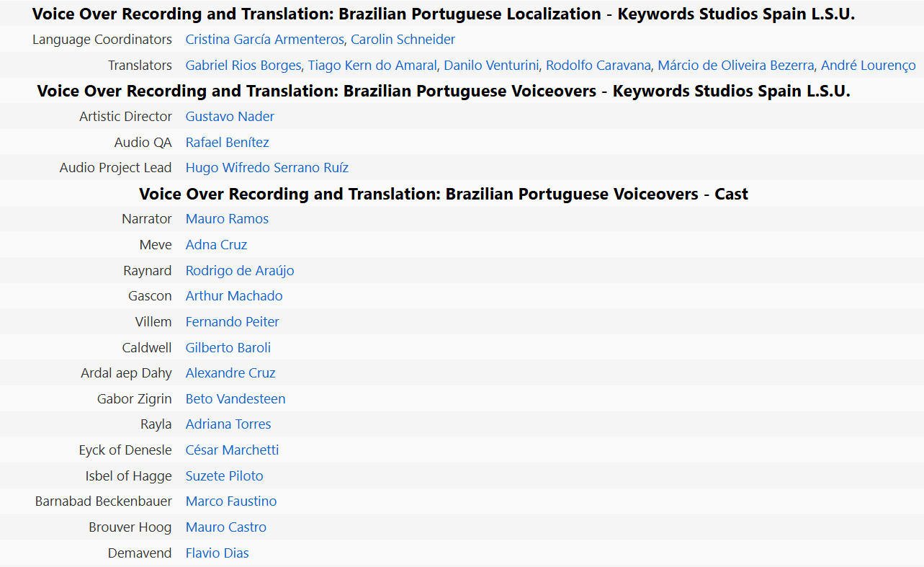This screenshot has height=567, width=924.
Task: Click Beto Vandesteen link
Action: 236,399
